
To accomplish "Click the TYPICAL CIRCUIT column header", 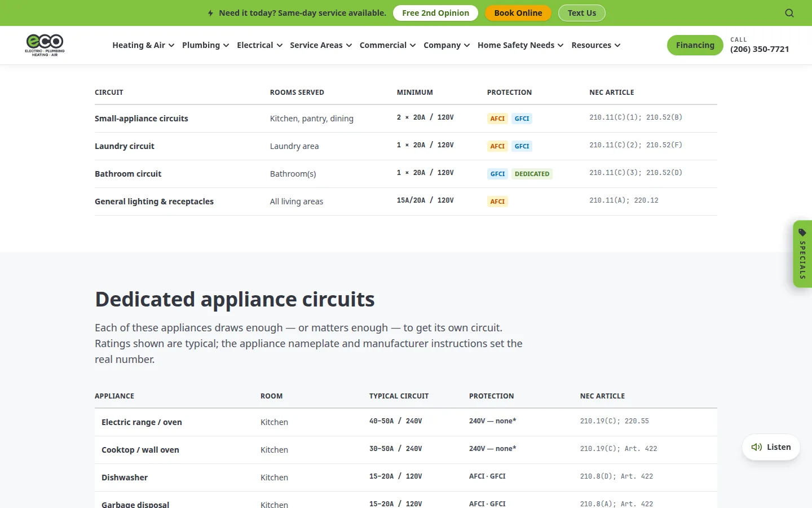I will 399,396.
